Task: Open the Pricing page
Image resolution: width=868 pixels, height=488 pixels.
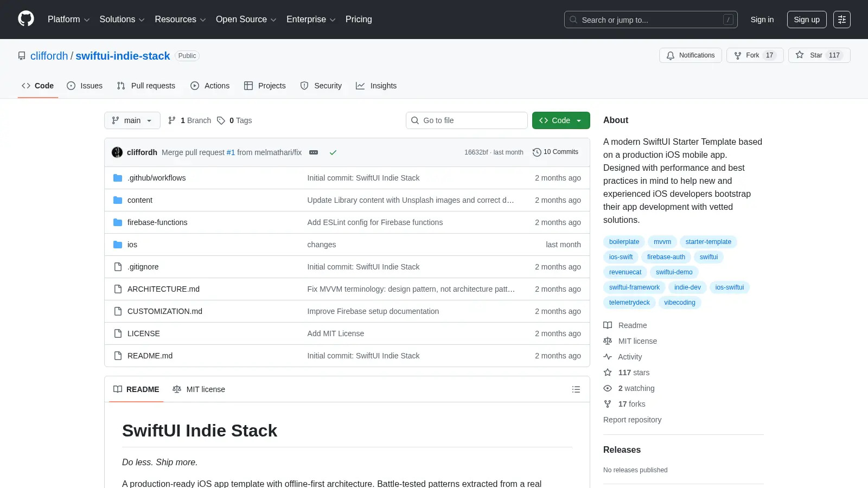Action: 359,20
